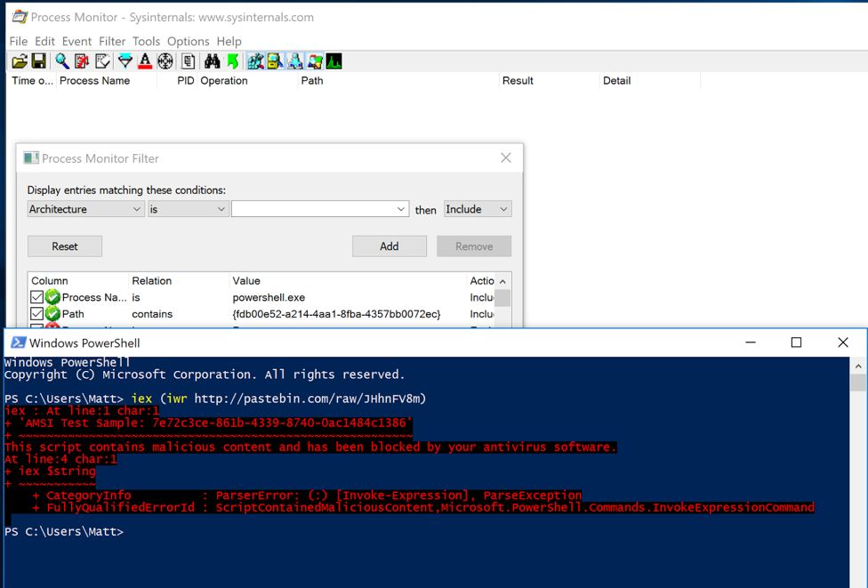
Task: Open Filter using the funnel icon
Action: click(125, 61)
